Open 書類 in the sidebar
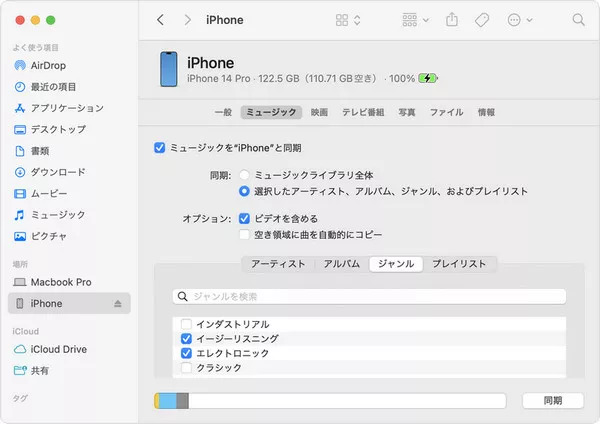Image resolution: width=600 pixels, height=424 pixels. point(32,151)
